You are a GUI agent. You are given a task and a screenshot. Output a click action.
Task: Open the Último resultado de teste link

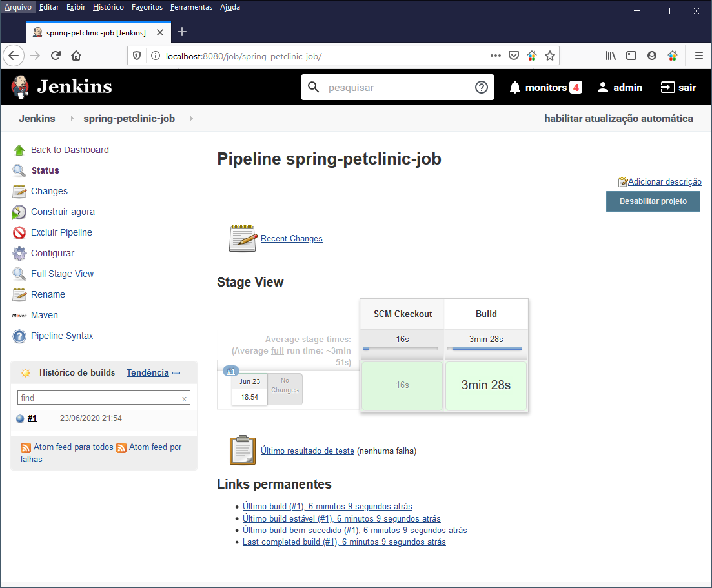pyautogui.click(x=307, y=451)
